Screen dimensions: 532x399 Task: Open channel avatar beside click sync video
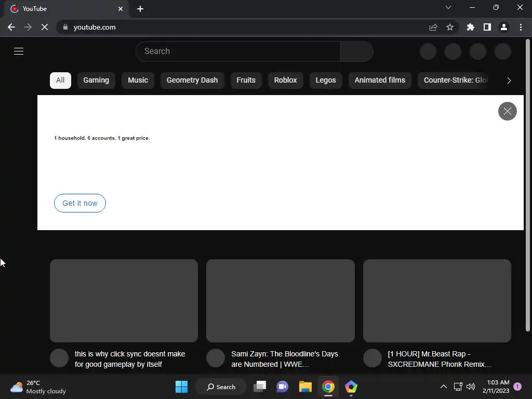[x=59, y=358]
